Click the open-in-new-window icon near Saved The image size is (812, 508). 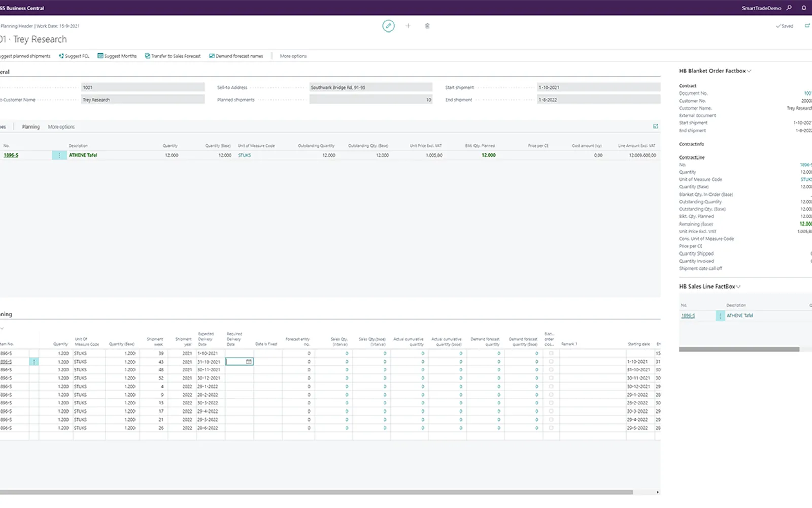click(x=807, y=26)
